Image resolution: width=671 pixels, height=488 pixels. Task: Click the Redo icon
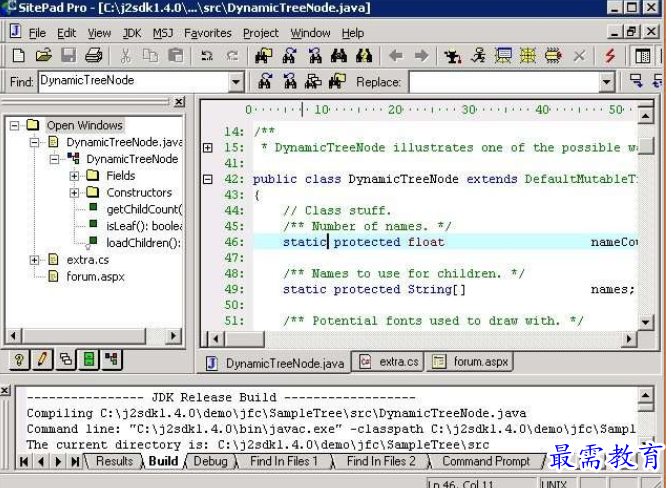232,56
